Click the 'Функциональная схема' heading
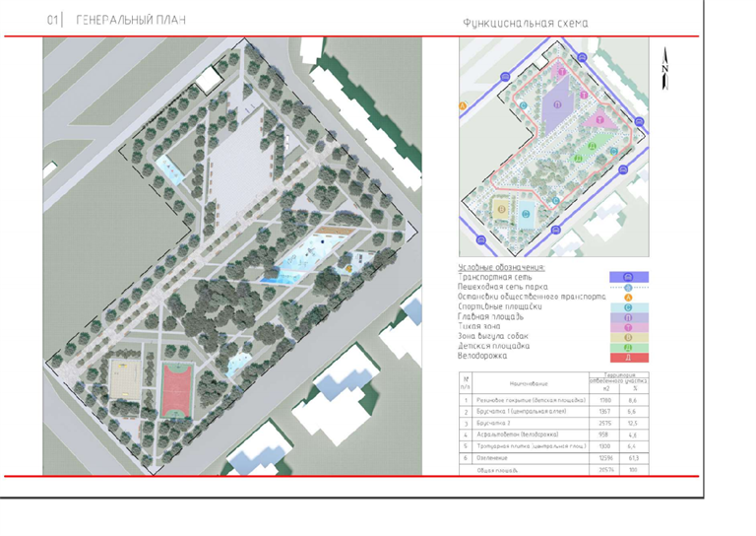Viewport: 756px width, 536px height. 525,23
